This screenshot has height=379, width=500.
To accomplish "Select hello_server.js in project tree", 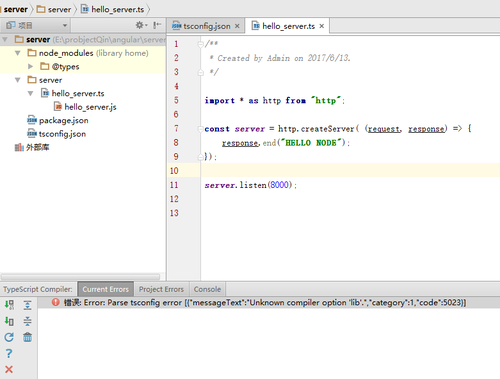I will (85, 107).
